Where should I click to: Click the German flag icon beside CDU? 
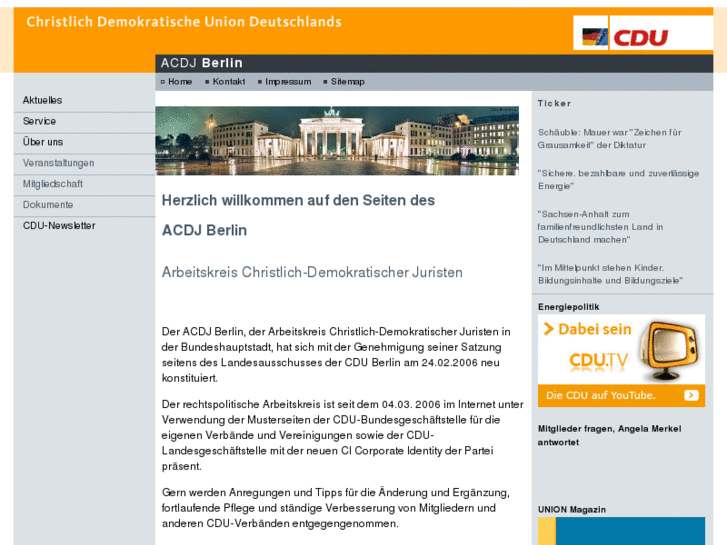[595, 37]
